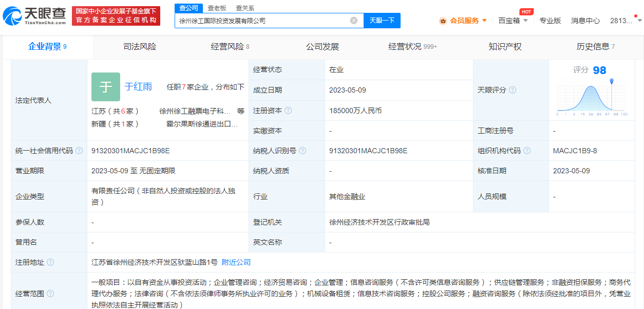Open help icon next to 天眼评分
Viewport: 644px width, 309px height.
pos(512,90)
